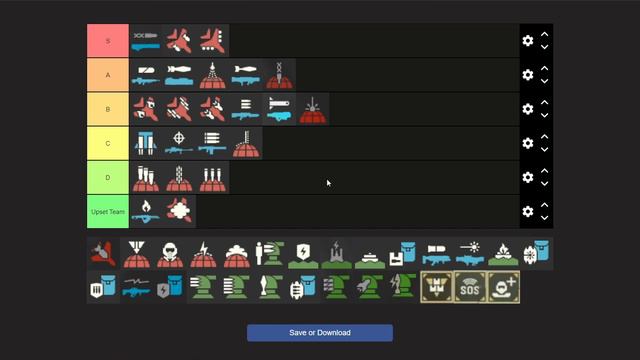This screenshot has height=360, width=640.
Task: Move the B tier row down
Action: [x=544, y=116]
